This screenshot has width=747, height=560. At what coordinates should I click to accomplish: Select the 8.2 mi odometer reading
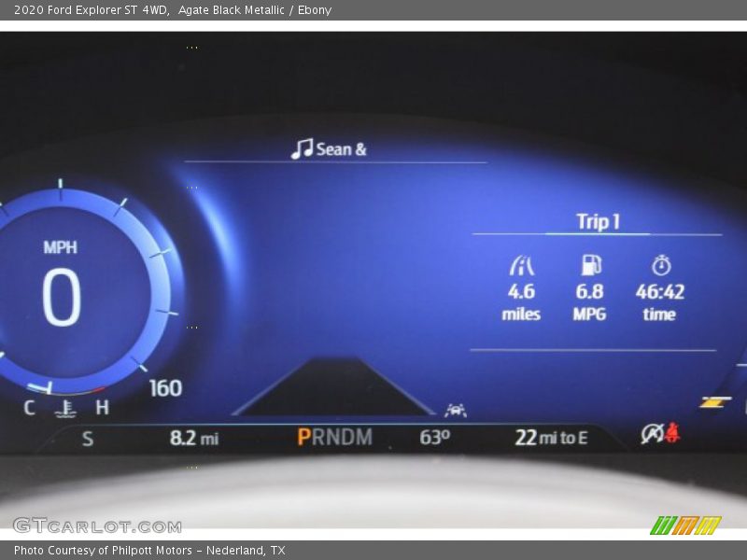[x=193, y=438]
